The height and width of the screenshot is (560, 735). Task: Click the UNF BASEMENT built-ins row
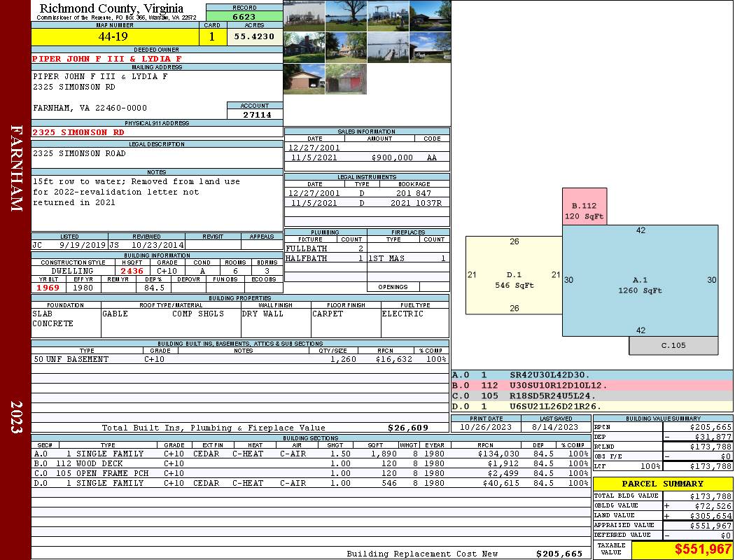240,359
